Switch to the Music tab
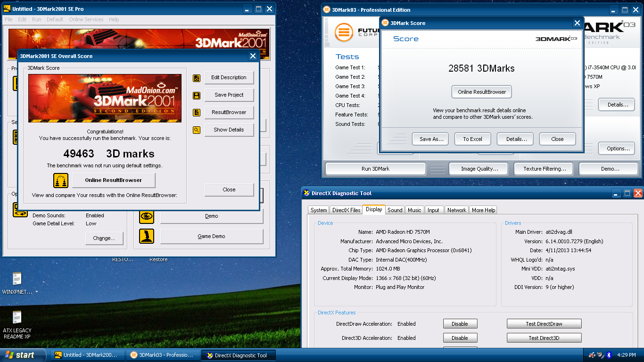 414,210
